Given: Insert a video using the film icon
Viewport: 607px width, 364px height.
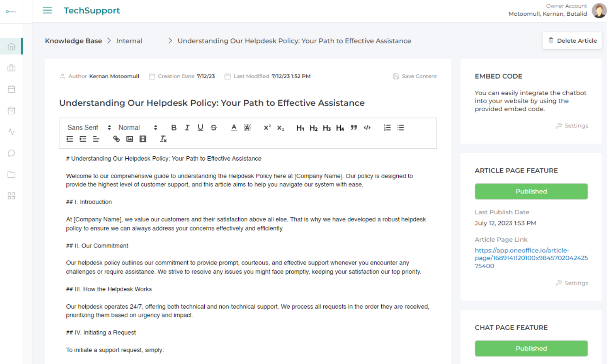Looking at the screenshot, I should point(143,139).
